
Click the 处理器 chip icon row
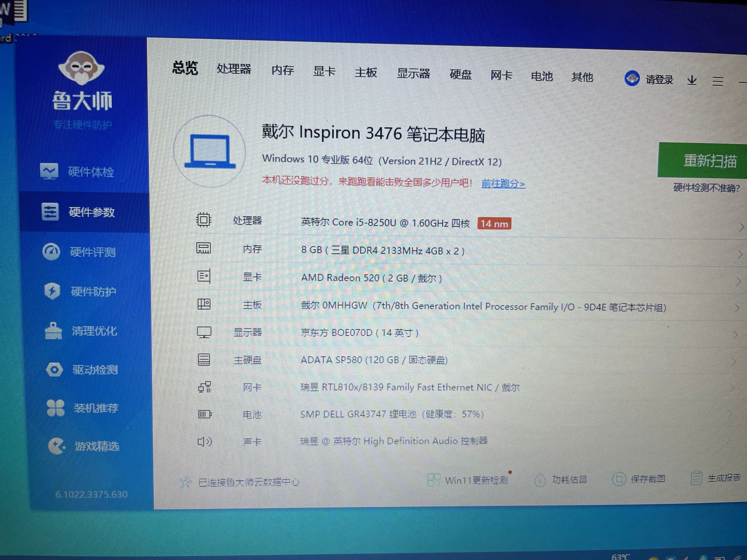[204, 220]
